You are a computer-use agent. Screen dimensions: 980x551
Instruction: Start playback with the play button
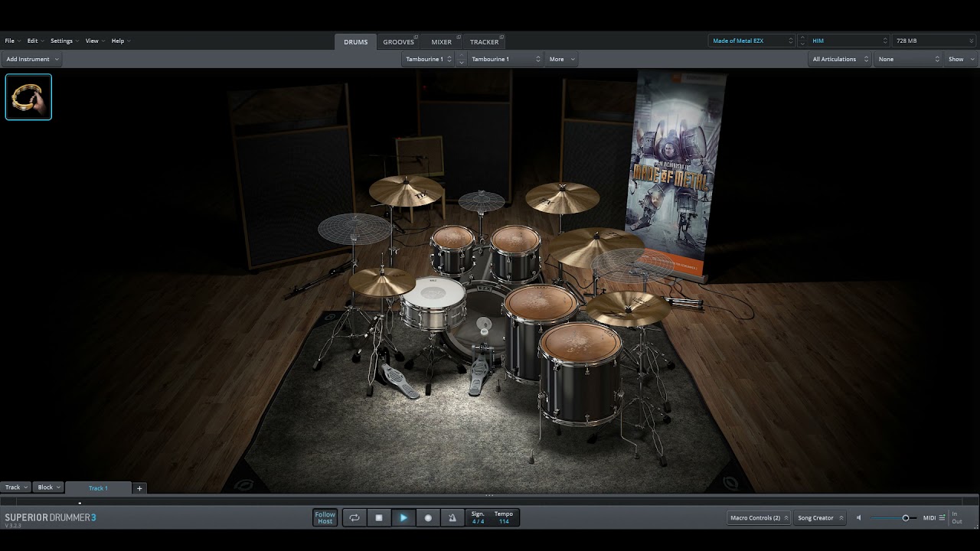[403, 518]
